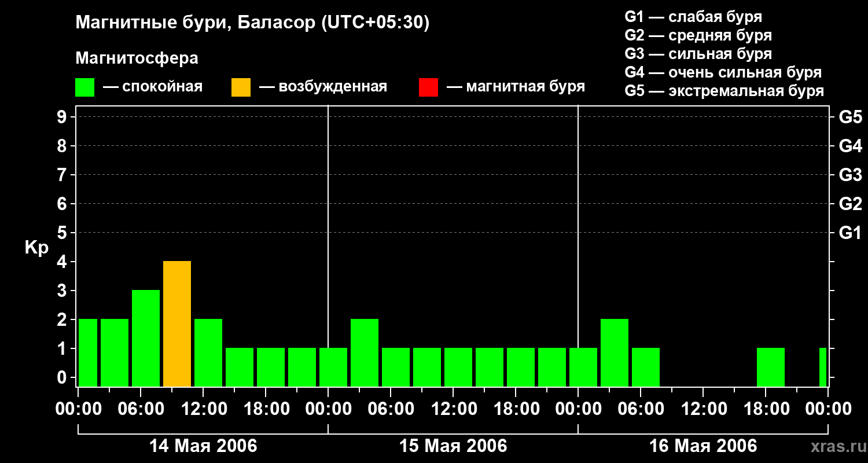Click 'G1 — слабая буря' legend line

(693, 17)
